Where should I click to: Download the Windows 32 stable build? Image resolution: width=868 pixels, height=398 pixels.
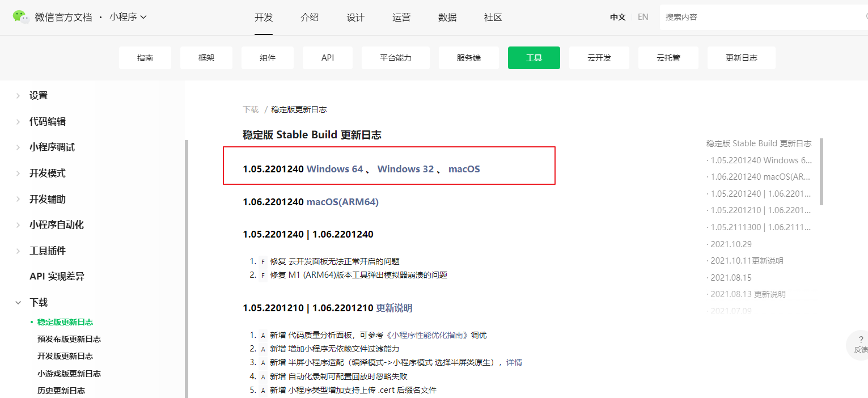tap(405, 169)
